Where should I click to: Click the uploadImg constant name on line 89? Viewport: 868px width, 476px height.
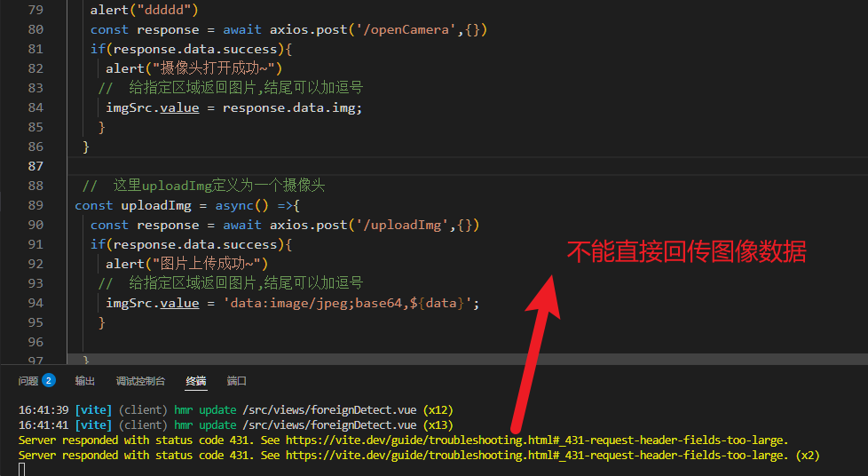(155, 205)
